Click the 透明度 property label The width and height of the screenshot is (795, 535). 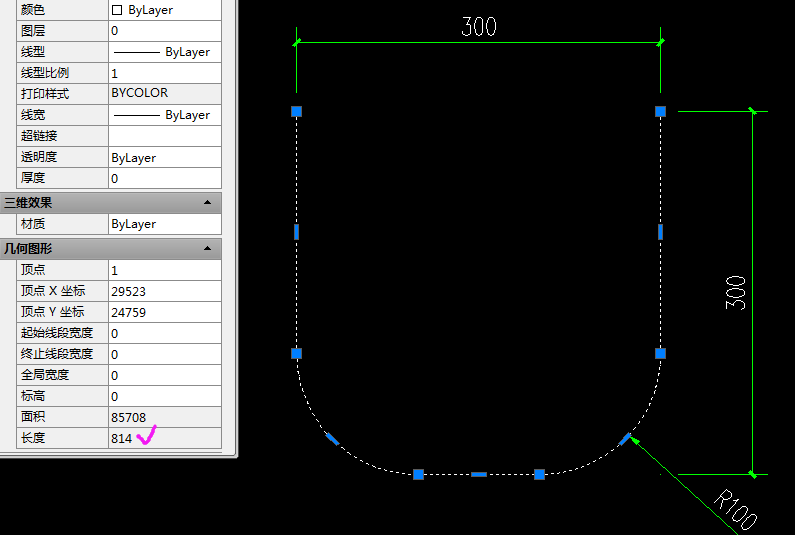(x=39, y=157)
